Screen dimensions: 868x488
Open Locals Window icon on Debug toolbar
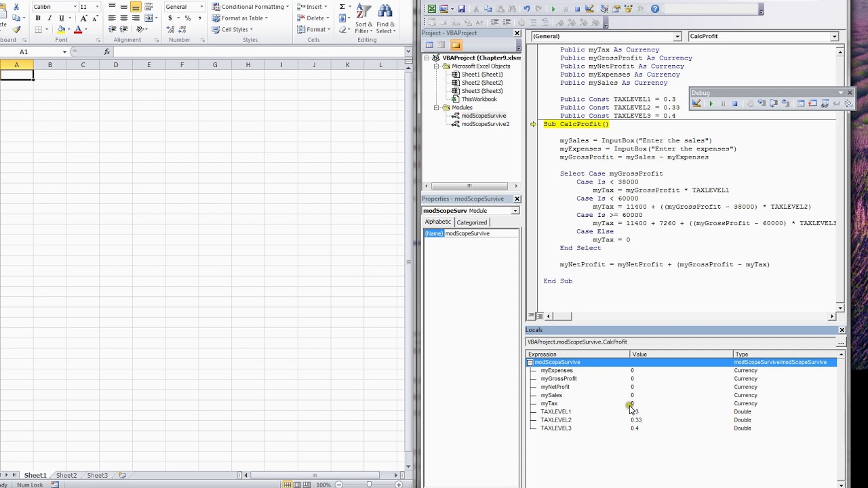coord(801,103)
